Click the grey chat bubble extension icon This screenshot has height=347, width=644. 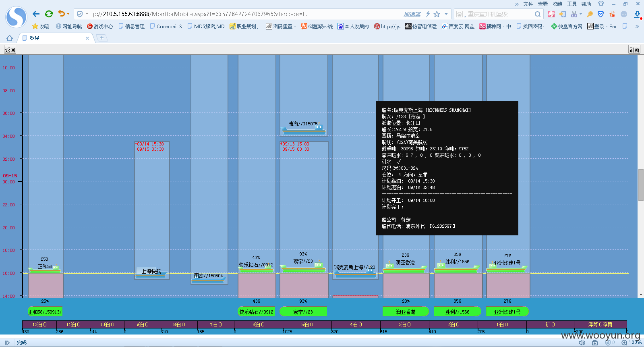624,14
